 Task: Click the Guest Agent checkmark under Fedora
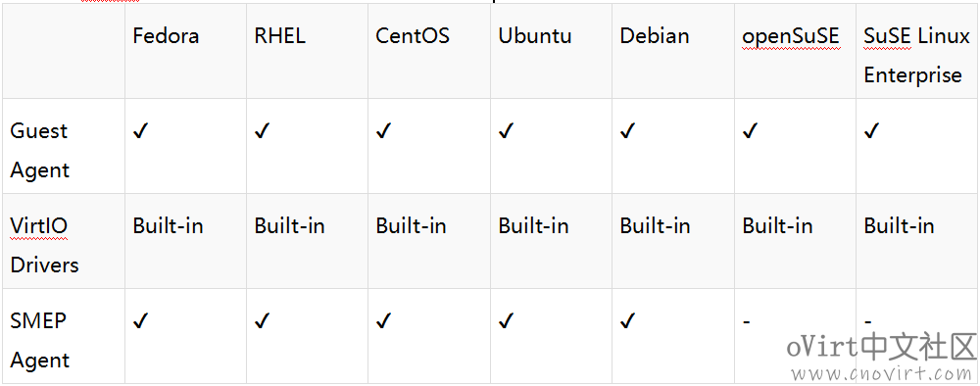pos(140,131)
